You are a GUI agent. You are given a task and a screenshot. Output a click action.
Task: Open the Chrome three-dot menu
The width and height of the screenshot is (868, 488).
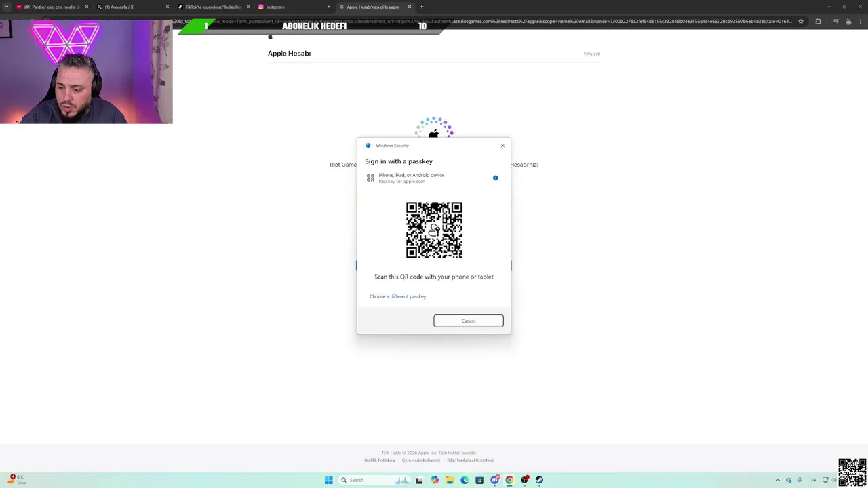[x=861, y=22]
